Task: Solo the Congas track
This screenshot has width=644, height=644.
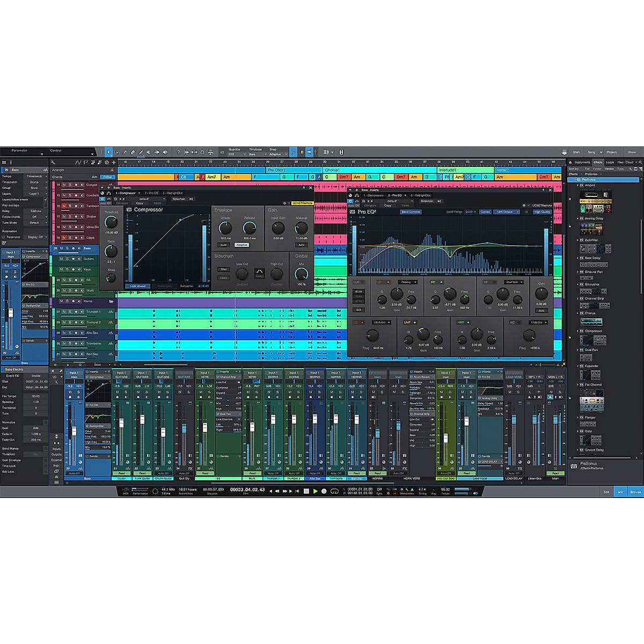Action: [x=70, y=185]
